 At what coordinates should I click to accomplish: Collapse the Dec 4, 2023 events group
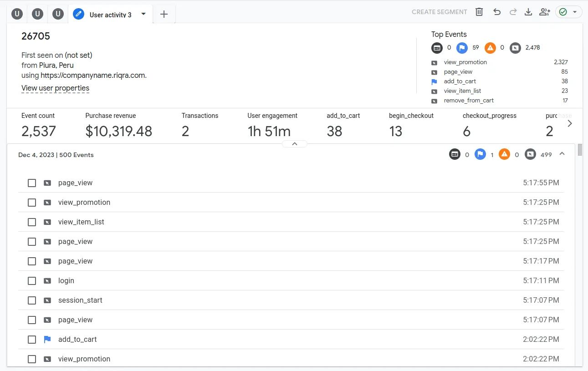(562, 154)
